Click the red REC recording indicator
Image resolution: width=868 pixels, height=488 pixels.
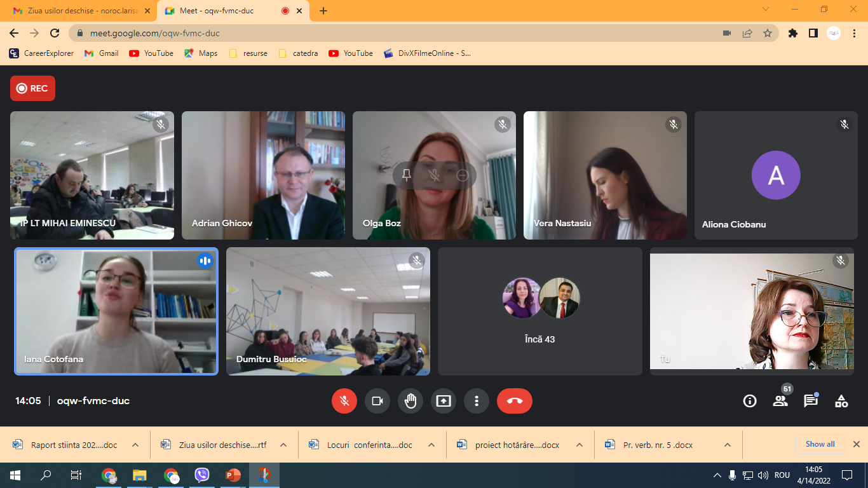[32, 88]
